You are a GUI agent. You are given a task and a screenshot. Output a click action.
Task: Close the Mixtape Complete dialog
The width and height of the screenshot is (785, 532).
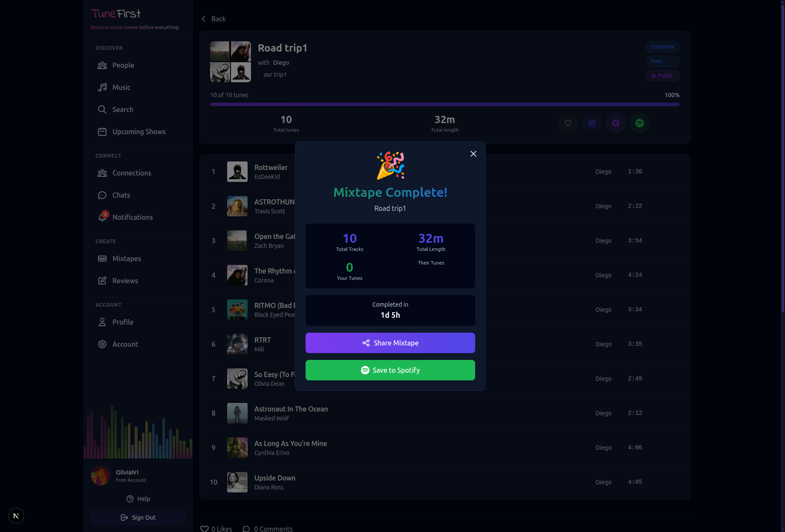tap(473, 154)
